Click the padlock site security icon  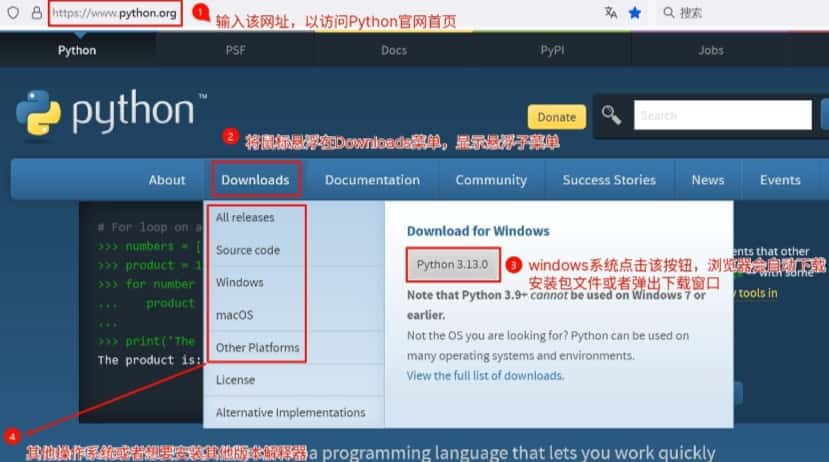pyautogui.click(x=36, y=13)
